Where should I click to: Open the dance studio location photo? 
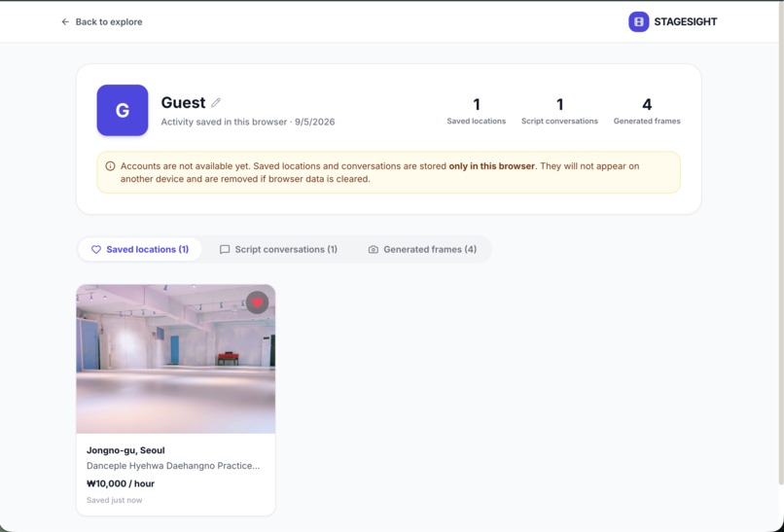pos(175,359)
